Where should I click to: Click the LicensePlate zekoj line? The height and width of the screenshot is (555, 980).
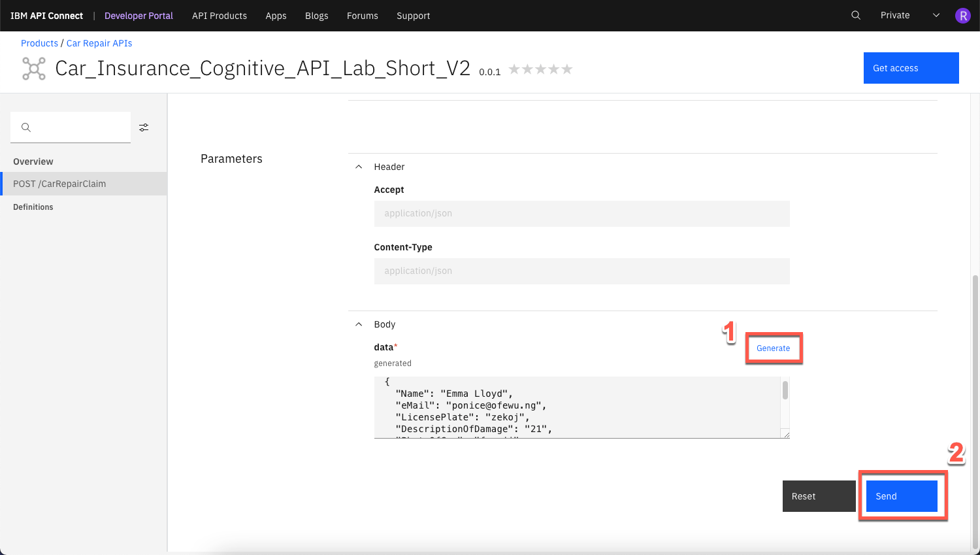(463, 417)
